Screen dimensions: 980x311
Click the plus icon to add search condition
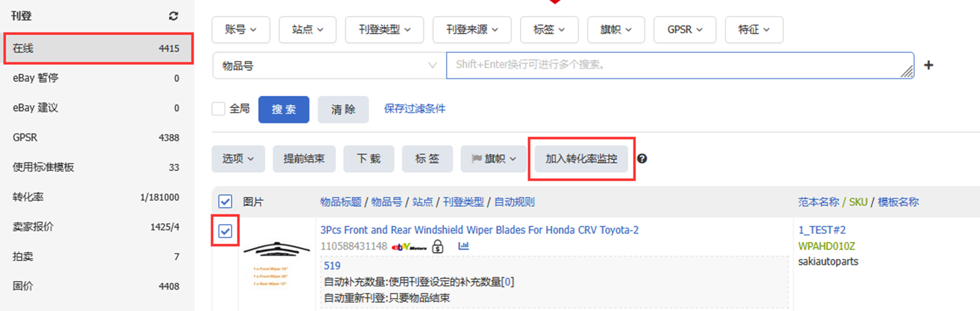click(x=928, y=65)
